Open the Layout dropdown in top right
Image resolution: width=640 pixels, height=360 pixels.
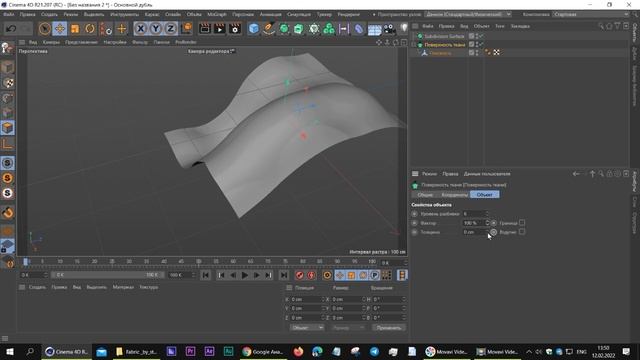click(x=591, y=14)
